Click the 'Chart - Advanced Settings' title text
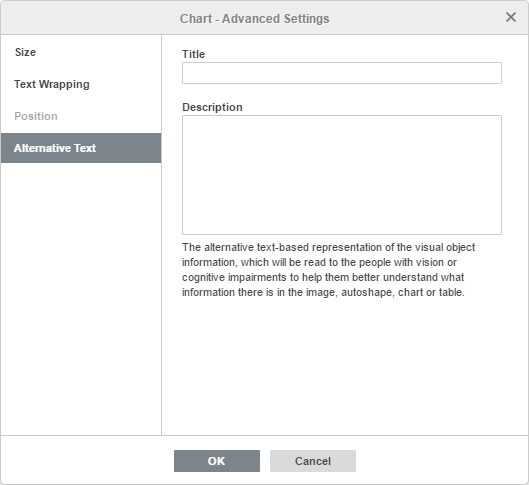 click(x=254, y=19)
